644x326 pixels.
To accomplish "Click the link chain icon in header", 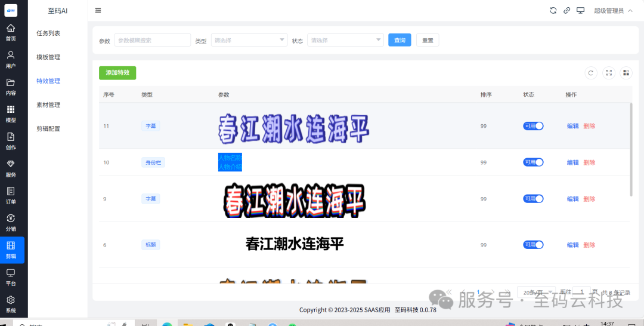I will click(567, 10).
